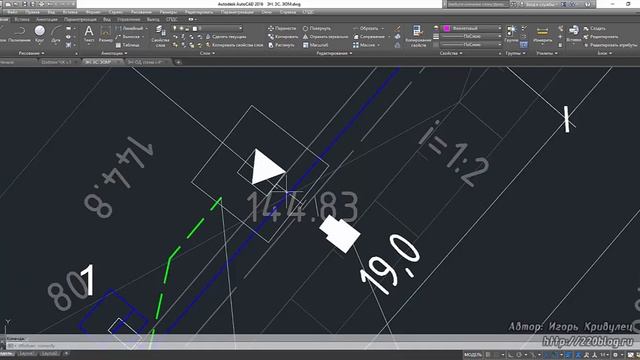The image size is (640, 360).
Task: Click the magenta object color swatch
Action: tap(447, 28)
